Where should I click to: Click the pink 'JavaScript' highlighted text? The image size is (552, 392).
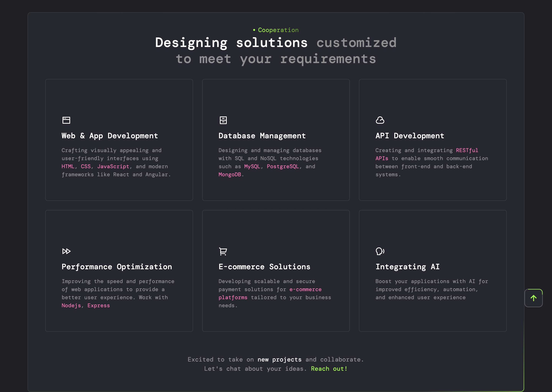113,166
